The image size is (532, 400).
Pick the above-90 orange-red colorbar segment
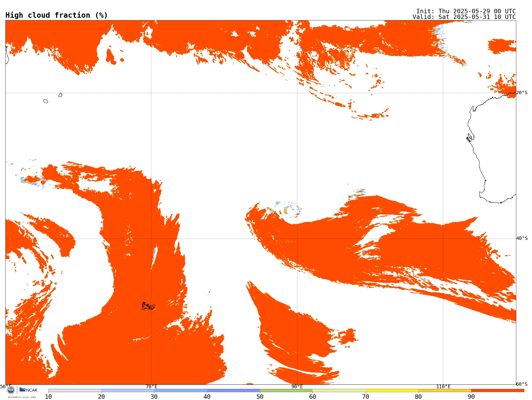(498, 391)
